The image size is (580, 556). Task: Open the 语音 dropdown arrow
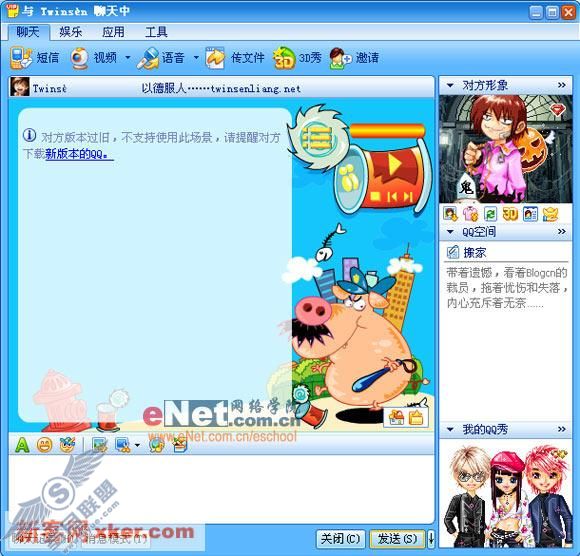click(196, 58)
